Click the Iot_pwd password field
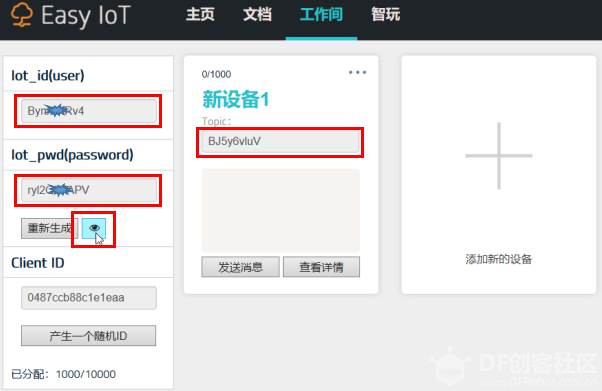The image size is (602, 391). pos(89,190)
